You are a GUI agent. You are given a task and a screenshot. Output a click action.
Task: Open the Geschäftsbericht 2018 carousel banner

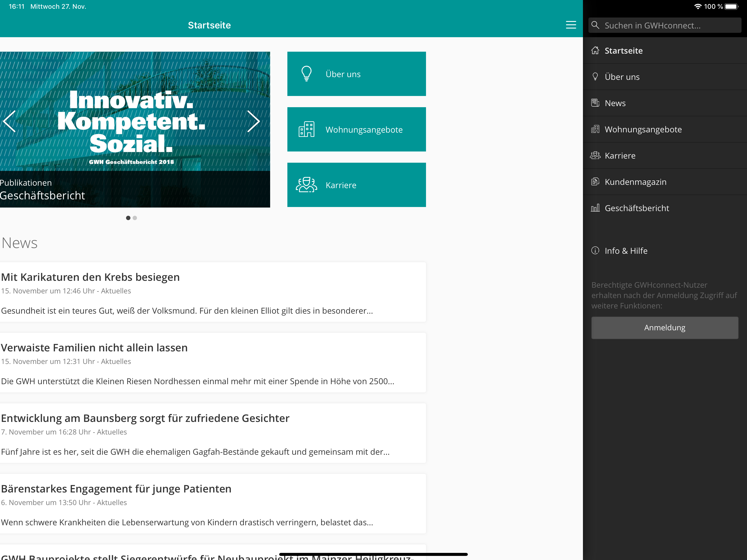tap(135, 129)
